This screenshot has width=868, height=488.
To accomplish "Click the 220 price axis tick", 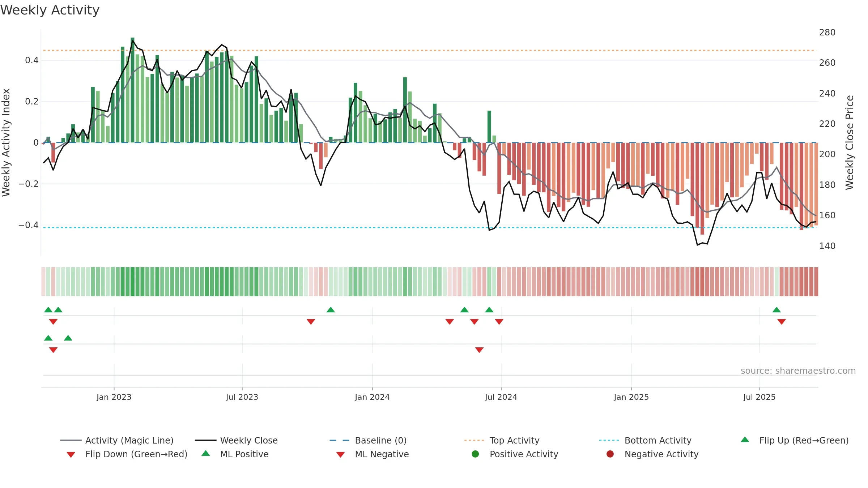I will pyautogui.click(x=827, y=124).
